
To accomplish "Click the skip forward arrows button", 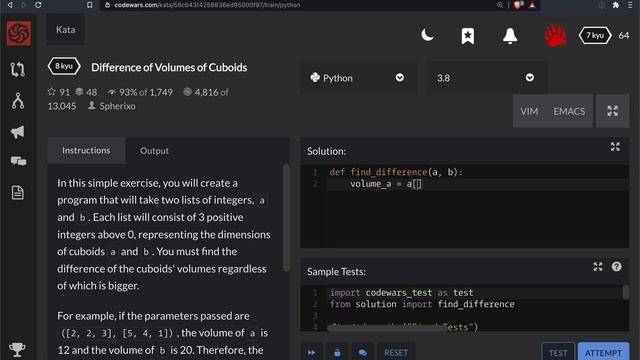I will coord(312,352).
